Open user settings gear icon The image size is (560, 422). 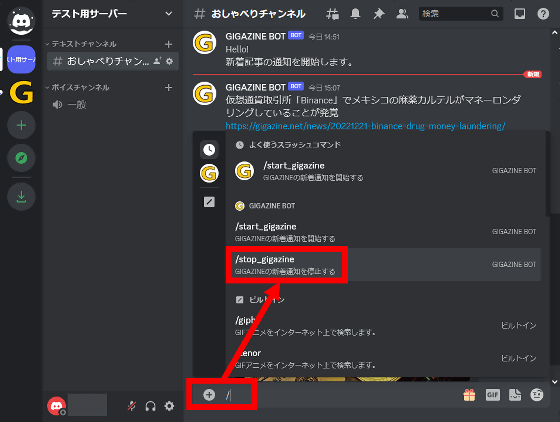click(169, 406)
